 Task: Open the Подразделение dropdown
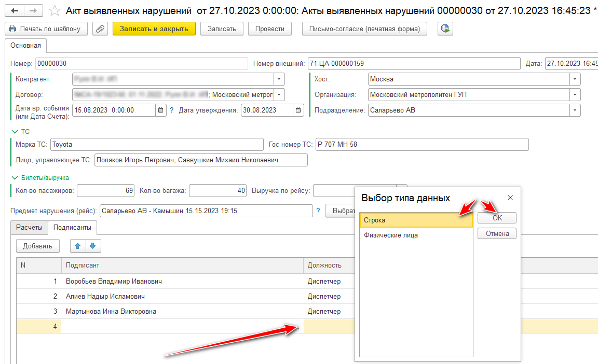pyautogui.click(x=575, y=110)
